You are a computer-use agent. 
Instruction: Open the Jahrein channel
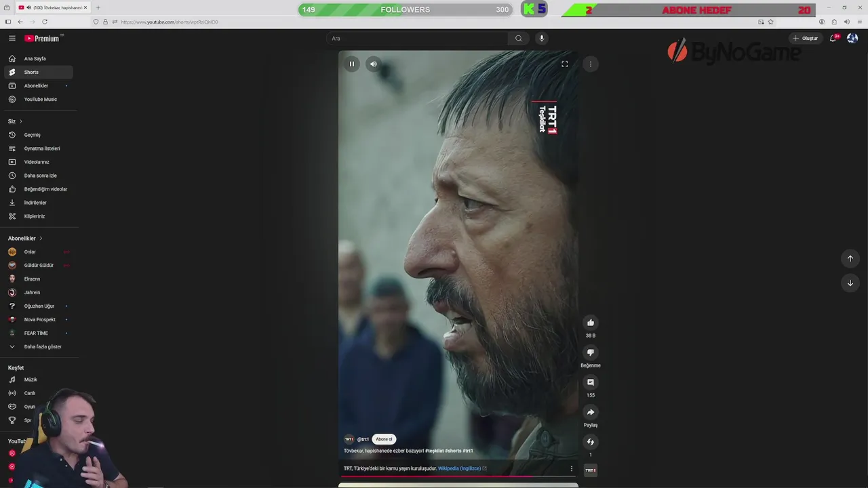(x=39, y=293)
